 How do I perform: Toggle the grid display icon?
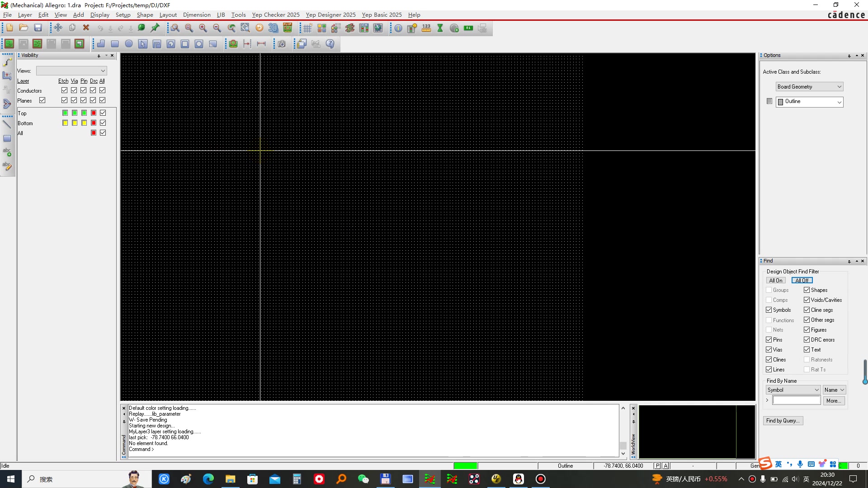307,28
